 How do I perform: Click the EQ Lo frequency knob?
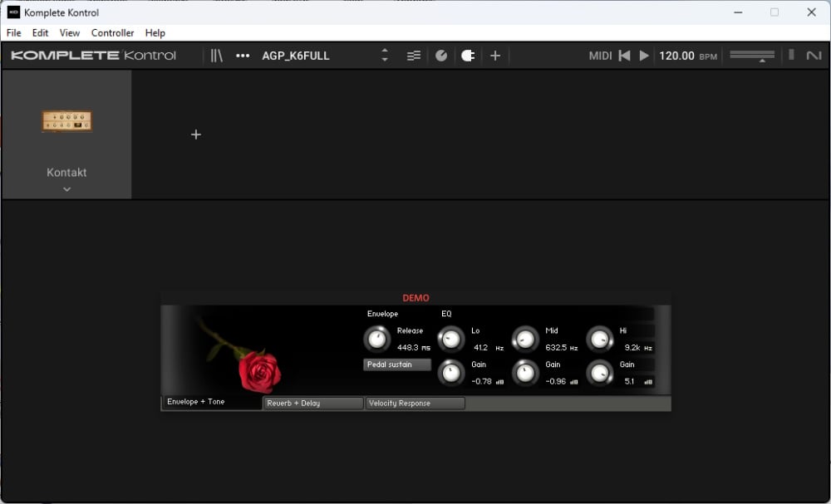tap(451, 340)
